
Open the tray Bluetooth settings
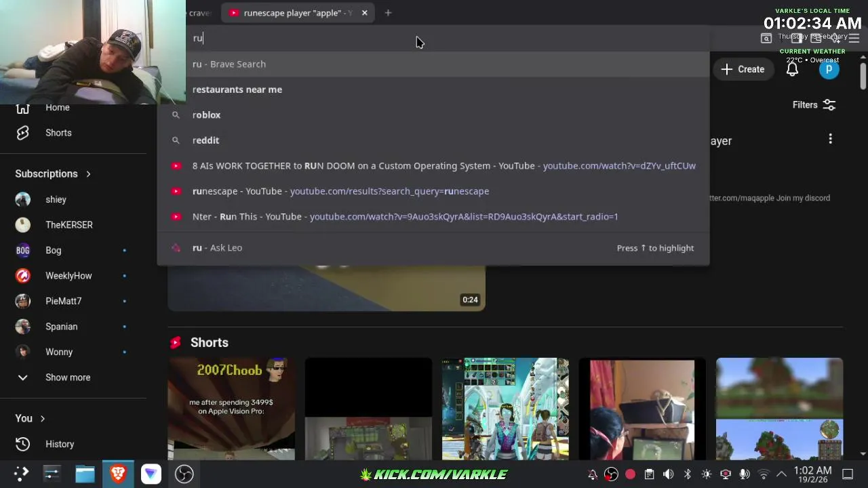[x=687, y=474]
